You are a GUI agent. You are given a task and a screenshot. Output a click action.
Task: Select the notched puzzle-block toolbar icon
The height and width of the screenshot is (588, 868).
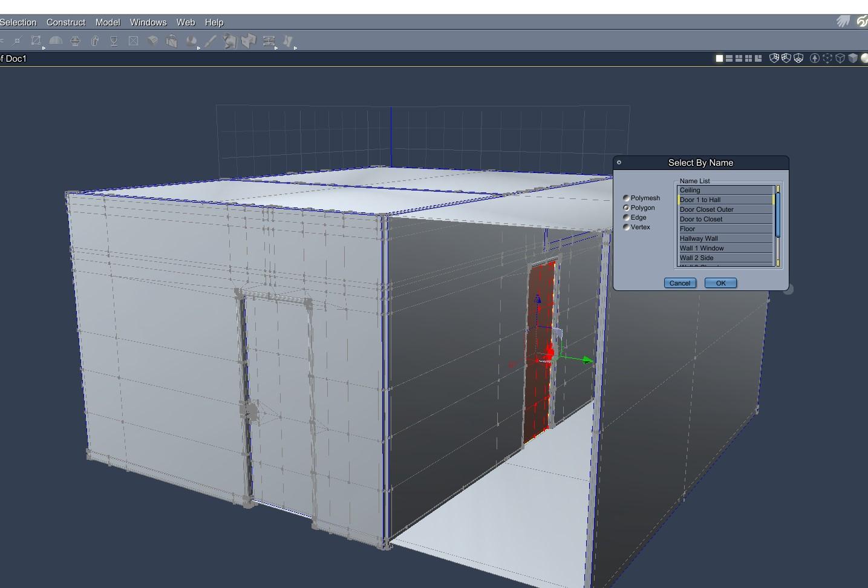click(x=249, y=41)
